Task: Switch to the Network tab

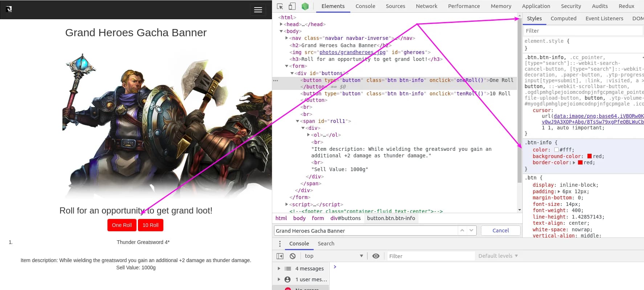Action: (426, 6)
